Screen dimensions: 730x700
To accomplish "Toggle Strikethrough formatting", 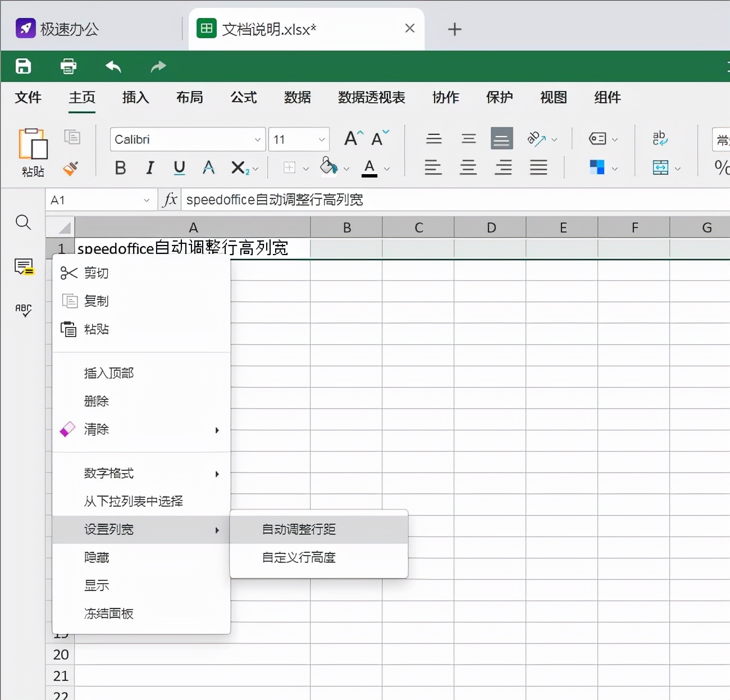I will (209, 168).
